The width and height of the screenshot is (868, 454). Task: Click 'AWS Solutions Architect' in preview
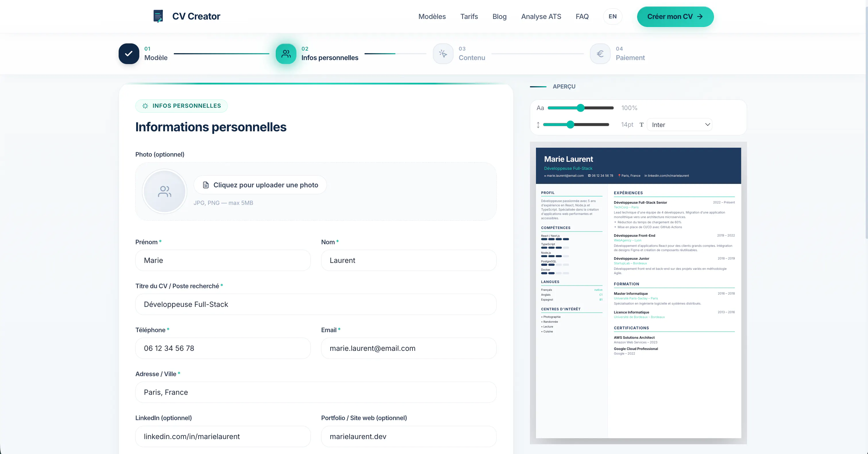tap(634, 337)
